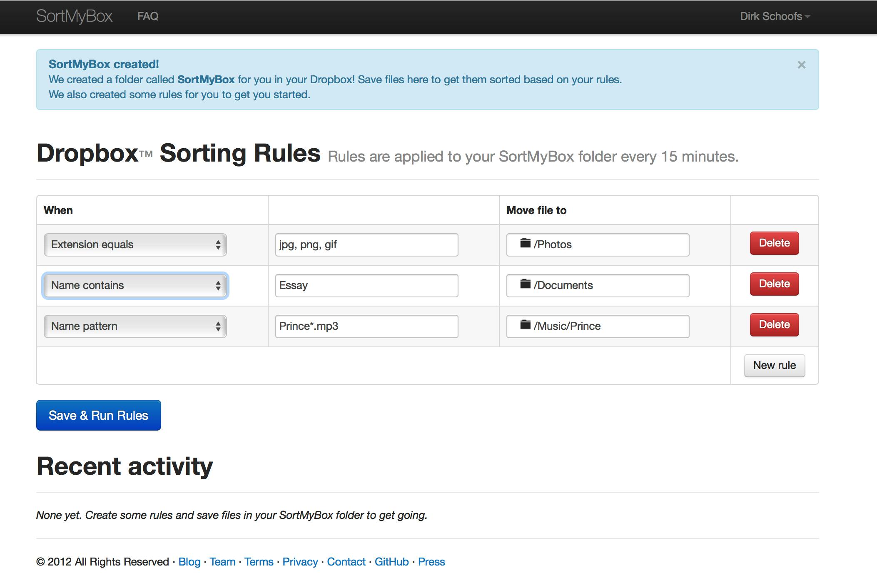The width and height of the screenshot is (877, 588).
Task: Visit the Blog footer link
Action: [189, 562]
